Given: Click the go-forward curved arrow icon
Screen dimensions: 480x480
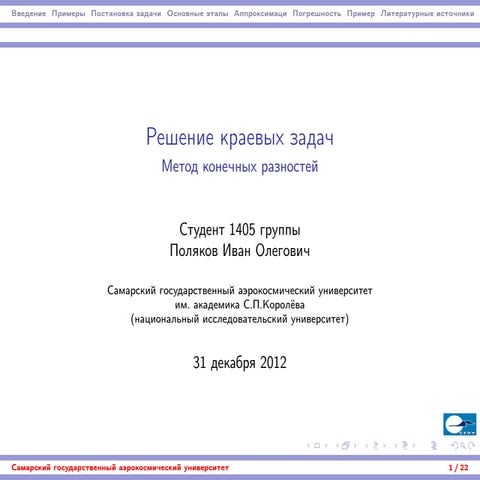Looking at the screenshot, I should coord(471,446).
